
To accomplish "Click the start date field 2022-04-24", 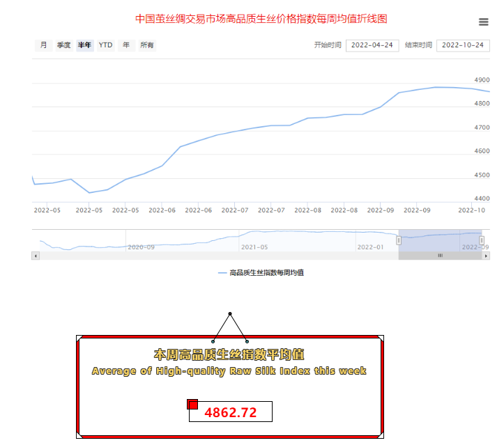I will 372,45.
